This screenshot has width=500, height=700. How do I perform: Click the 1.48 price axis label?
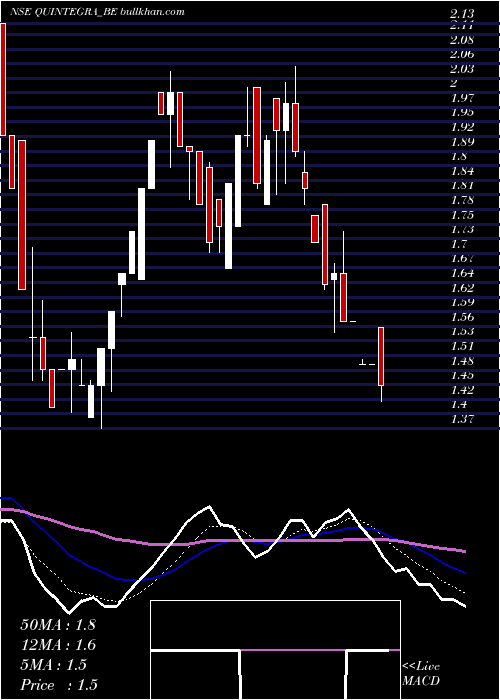[x=462, y=361]
